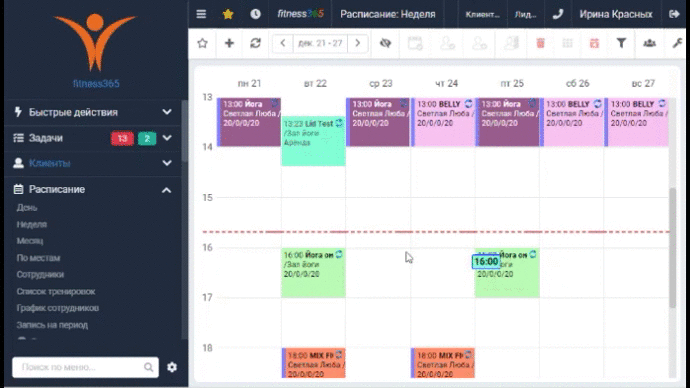The image size is (690, 388).
Task: Switch to Клиент... tab
Action: [x=482, y=14]
